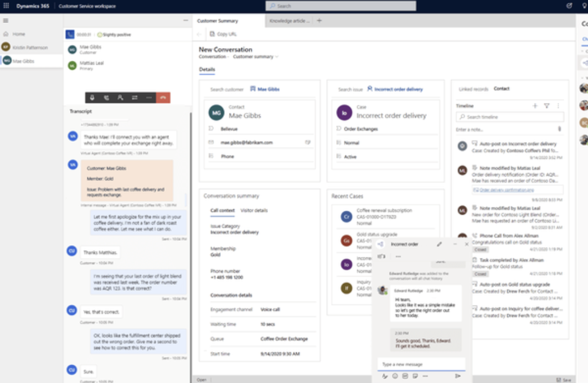Image resolution: width=588 pixels, height=383 pixels.
Task: View Slightly positive sentiment indicator
Action: [x=115, y=34]
